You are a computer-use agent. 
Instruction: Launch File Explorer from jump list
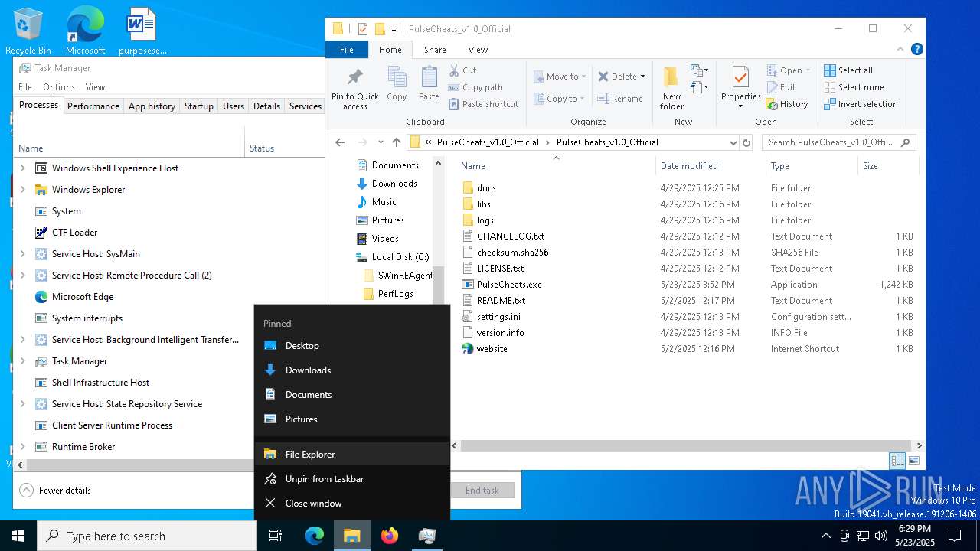(352, 455)
